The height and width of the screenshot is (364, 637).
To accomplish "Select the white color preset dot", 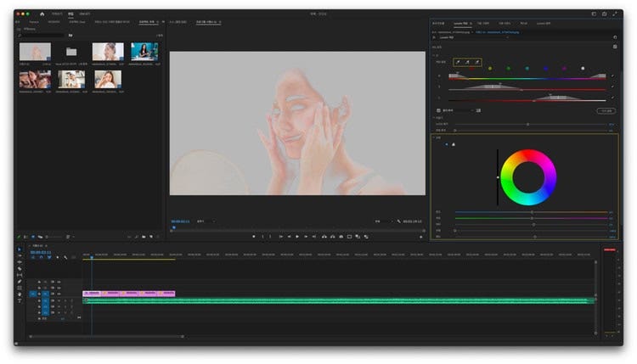I will point(583,69).
